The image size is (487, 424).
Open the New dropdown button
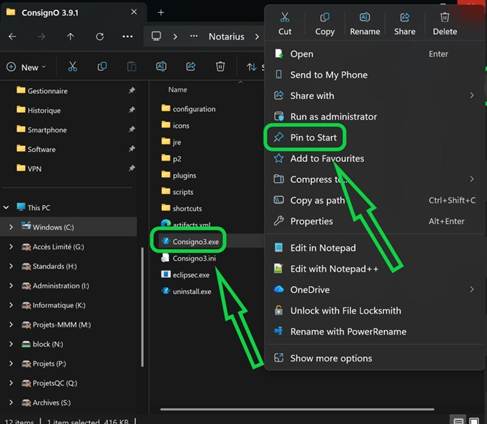pyautogui.click(x=26, y=67)
